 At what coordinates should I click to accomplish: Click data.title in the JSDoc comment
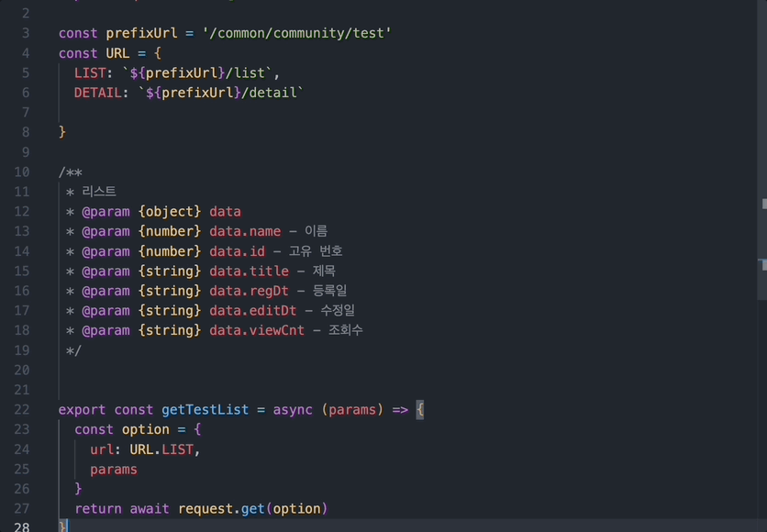[x=249, y=272]
